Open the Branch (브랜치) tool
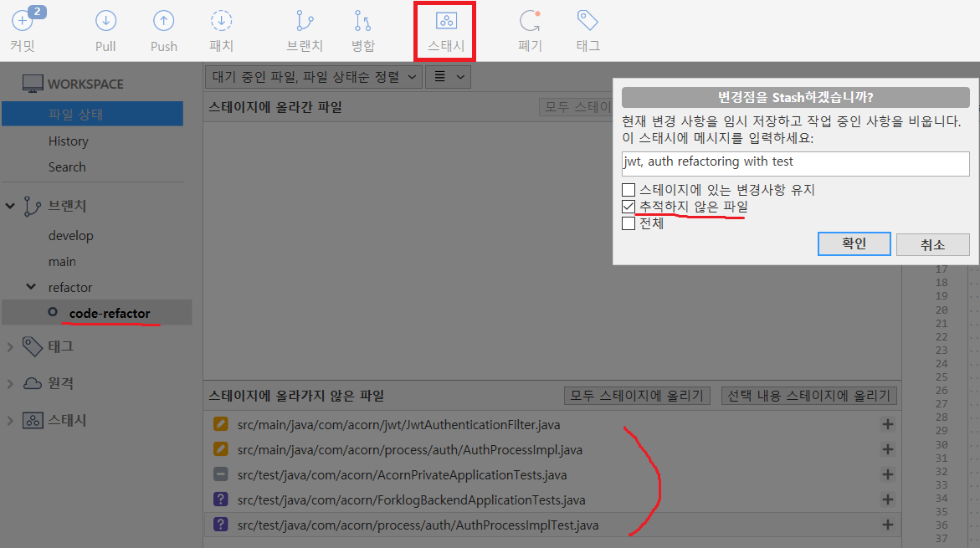This screenshot has width=980, height=548. (x=305, y=22)
